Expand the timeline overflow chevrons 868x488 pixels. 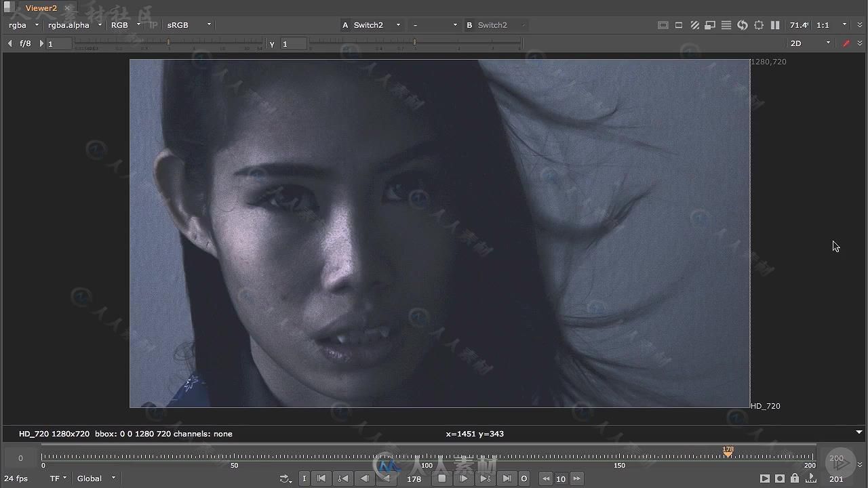(x=860, y=465)
